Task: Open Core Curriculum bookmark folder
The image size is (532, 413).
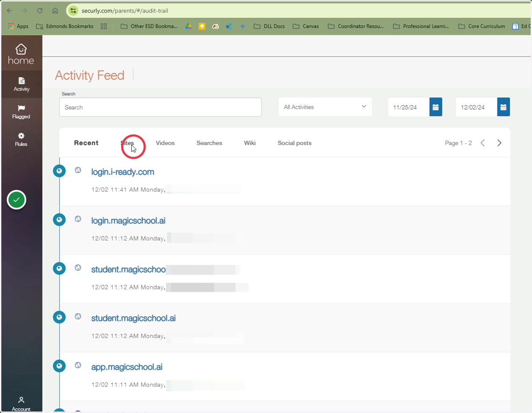Action: [x=482, y=26]
